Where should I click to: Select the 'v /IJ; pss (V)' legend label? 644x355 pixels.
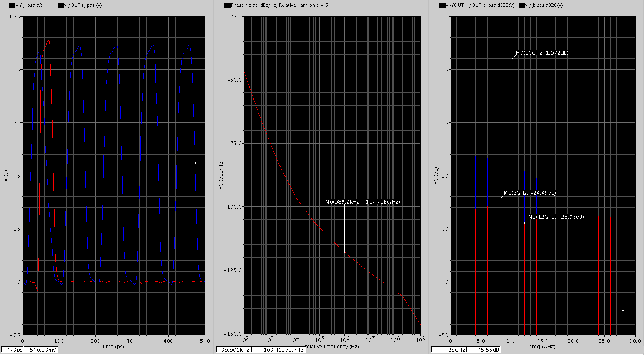[x=29, y=5]
